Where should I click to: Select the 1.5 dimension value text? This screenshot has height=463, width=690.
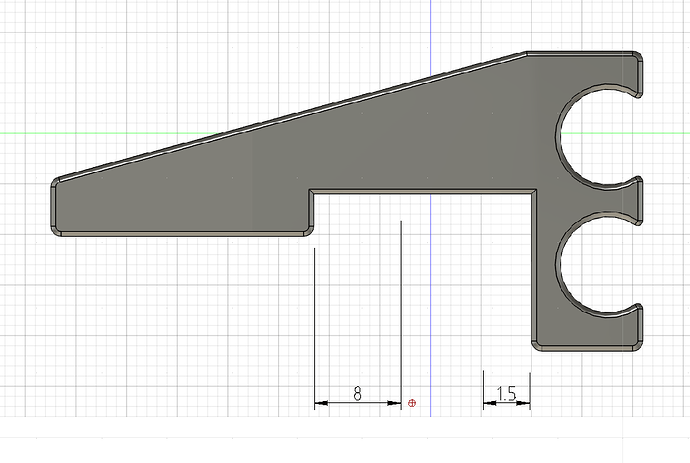[x=505, y=394]
